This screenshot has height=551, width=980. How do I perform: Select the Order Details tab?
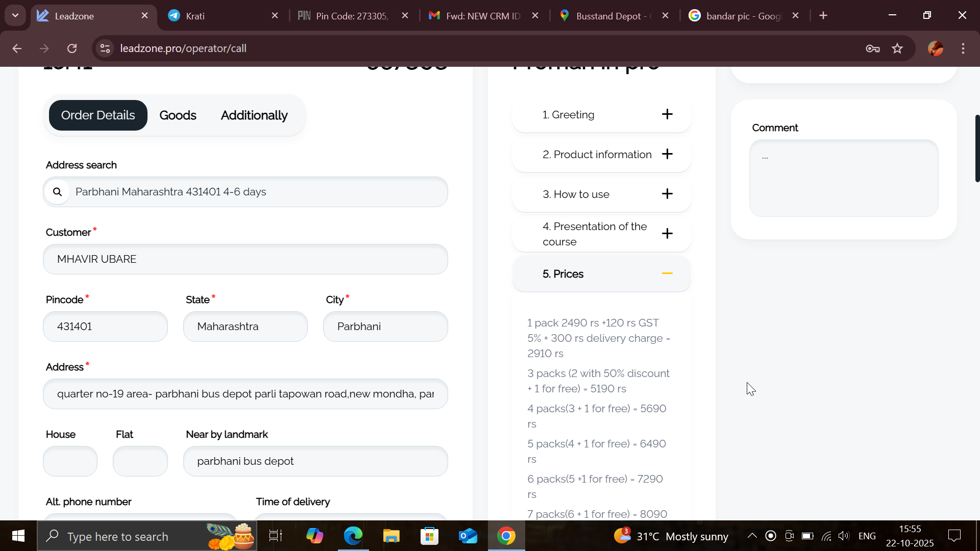point(98,115)
